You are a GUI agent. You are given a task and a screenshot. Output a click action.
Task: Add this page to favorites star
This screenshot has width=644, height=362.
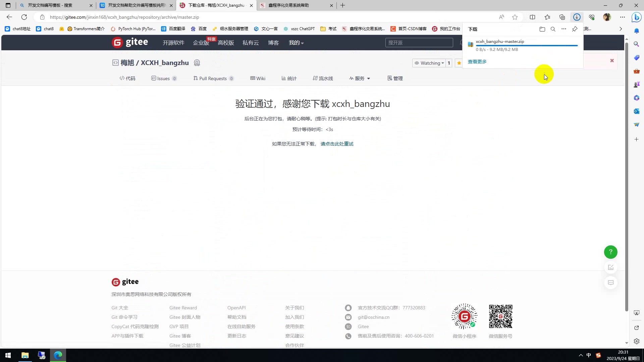515,17
